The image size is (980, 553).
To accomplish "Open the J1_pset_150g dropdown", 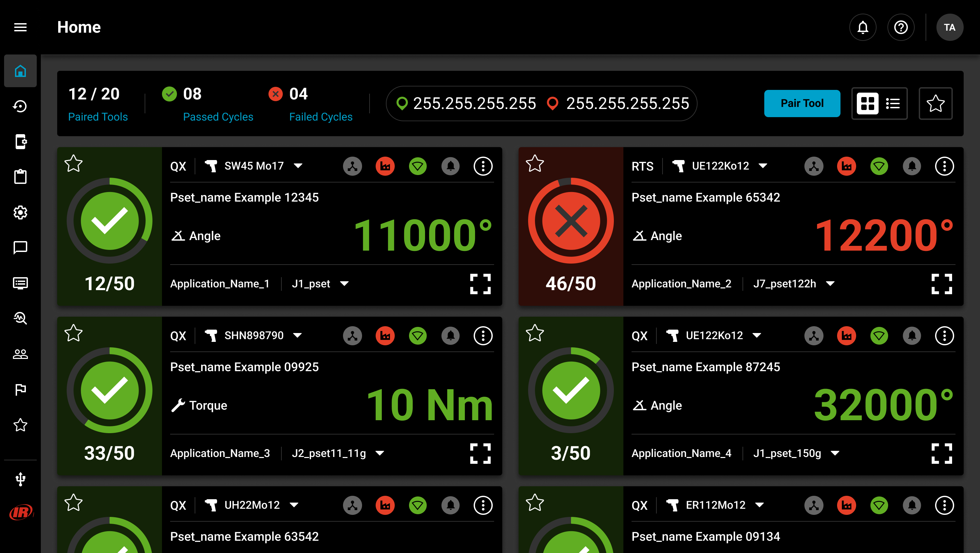I will pyautogui.click(x=835, y=453).
